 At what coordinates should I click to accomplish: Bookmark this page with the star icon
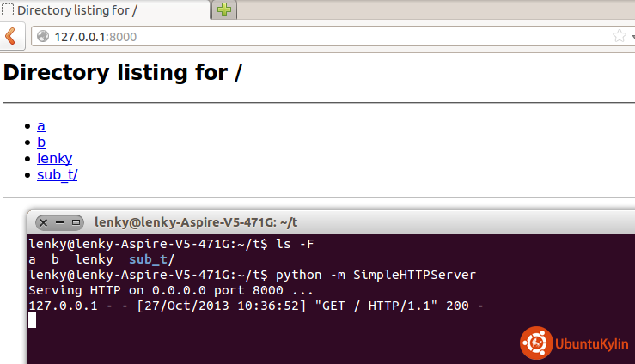(619, 36)
